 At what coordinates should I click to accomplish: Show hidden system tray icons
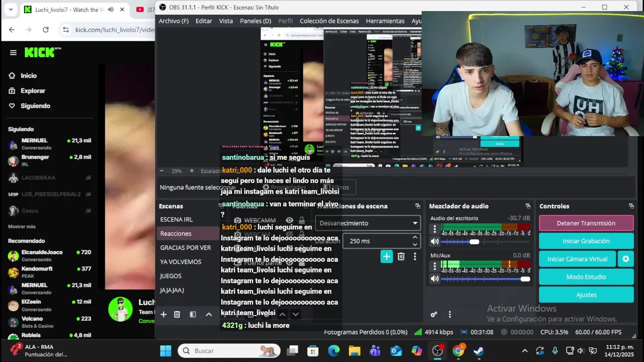(525, 350)
